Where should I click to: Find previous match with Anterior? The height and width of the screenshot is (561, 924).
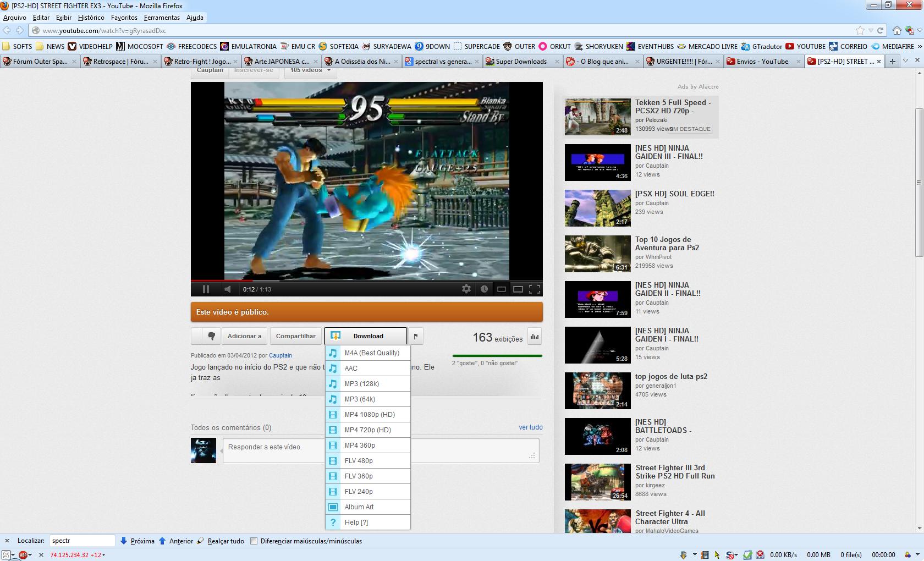[176, 541]
